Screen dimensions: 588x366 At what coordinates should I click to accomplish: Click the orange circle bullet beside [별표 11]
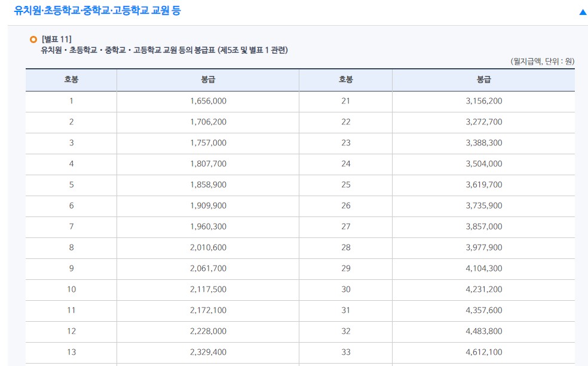pos(33,39)
